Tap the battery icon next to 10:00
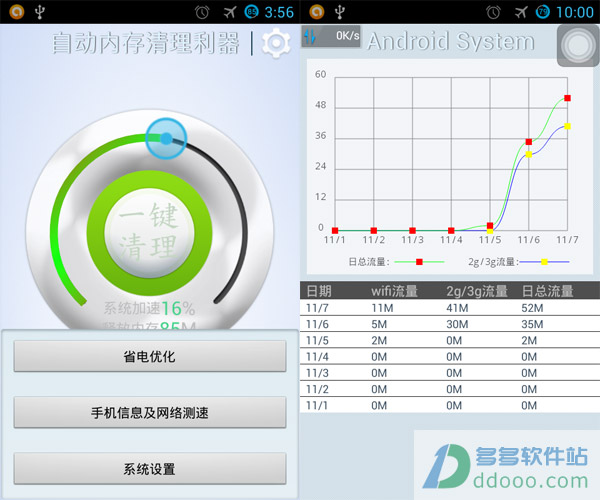 (x=544, y=12)
